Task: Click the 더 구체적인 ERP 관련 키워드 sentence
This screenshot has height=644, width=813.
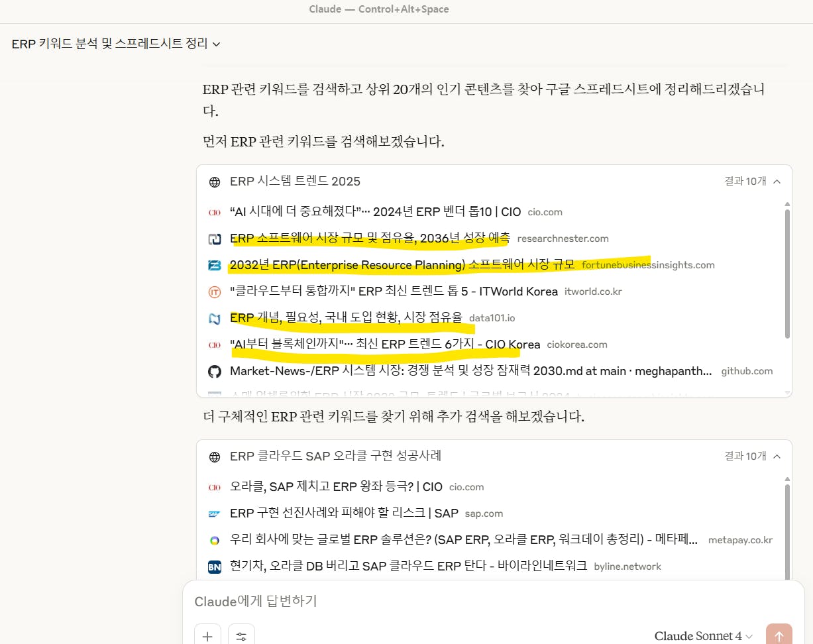Action: (x=394, y=417)
